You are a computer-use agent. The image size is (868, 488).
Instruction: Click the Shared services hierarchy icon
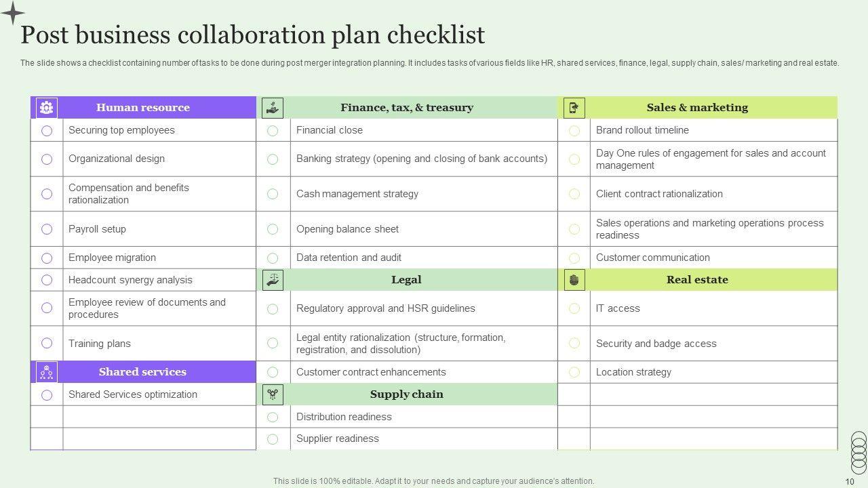(47, 372)
